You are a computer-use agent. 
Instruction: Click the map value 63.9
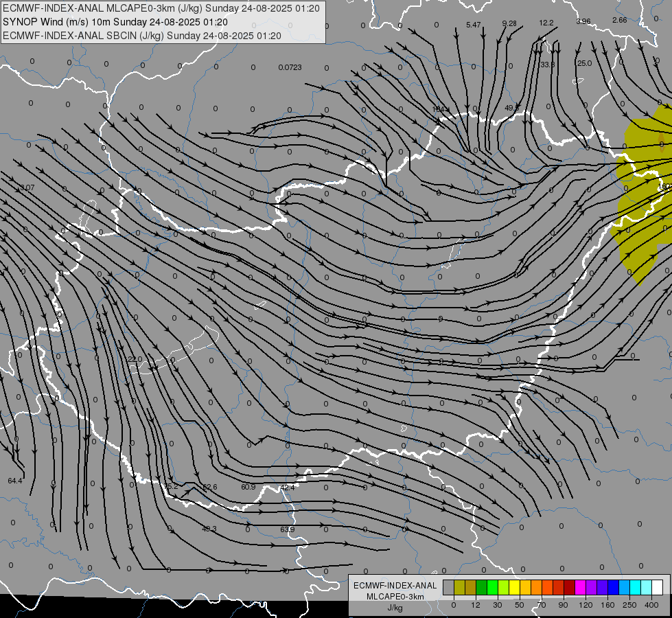click(287, 529)
